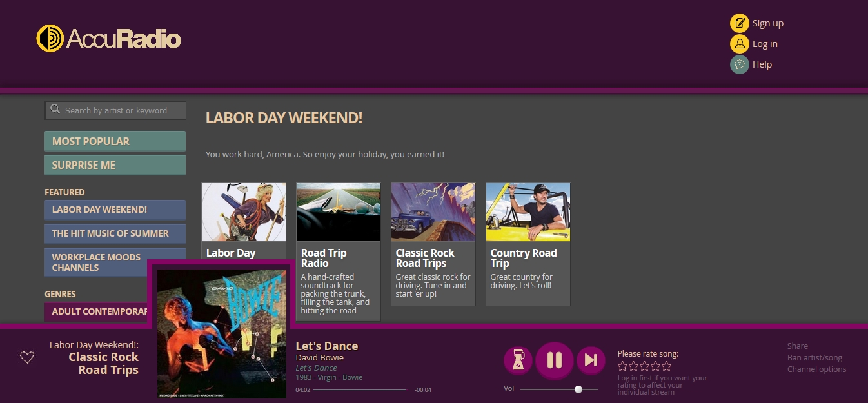Click the FEATURED section label
Screen dimensions: 868x403
[64, 192]
